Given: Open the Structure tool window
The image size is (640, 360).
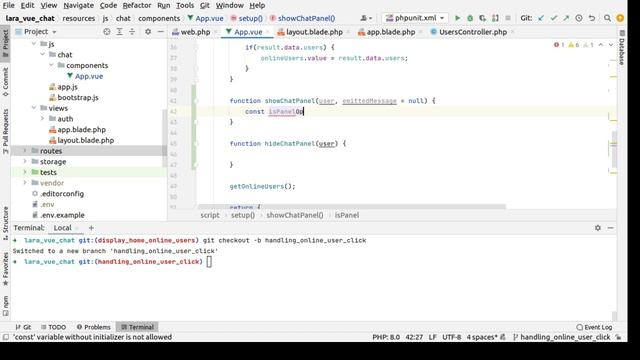Looking at the screenshot, I should [5, 223].
